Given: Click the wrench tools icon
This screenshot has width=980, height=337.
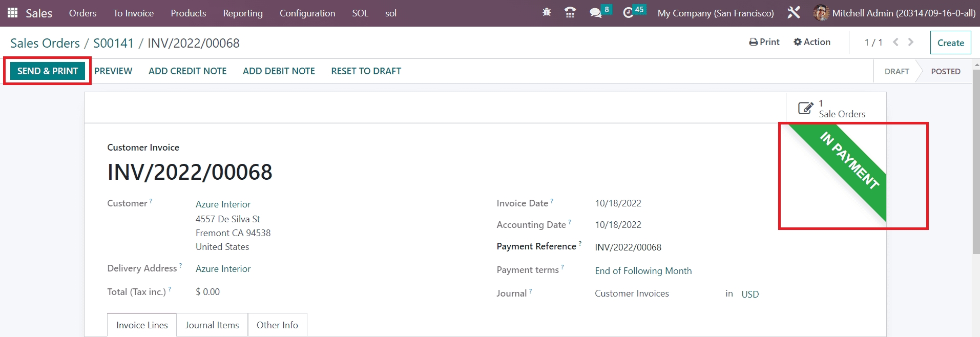Looking at the screenshot, I should (x=794, y=13).
